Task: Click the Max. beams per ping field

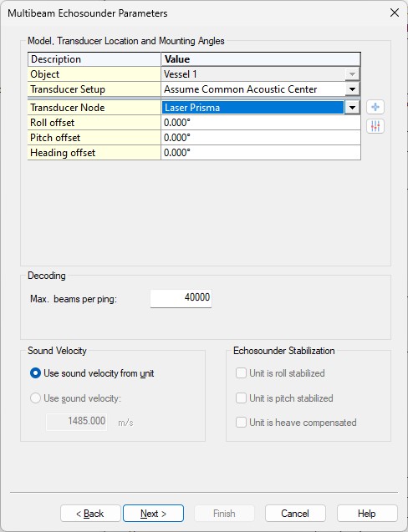Action: (181, 298)
